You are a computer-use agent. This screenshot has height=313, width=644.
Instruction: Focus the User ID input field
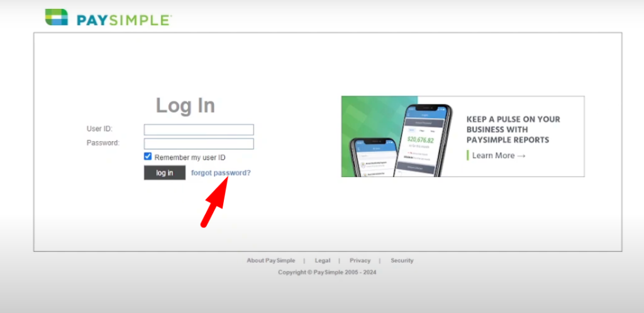click(x=199, y=129)
